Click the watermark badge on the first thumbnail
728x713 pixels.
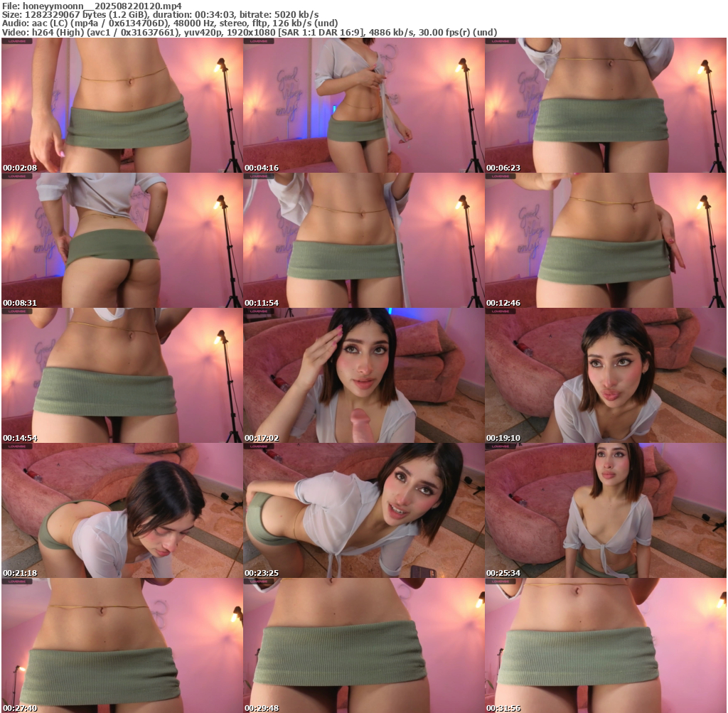12,41
